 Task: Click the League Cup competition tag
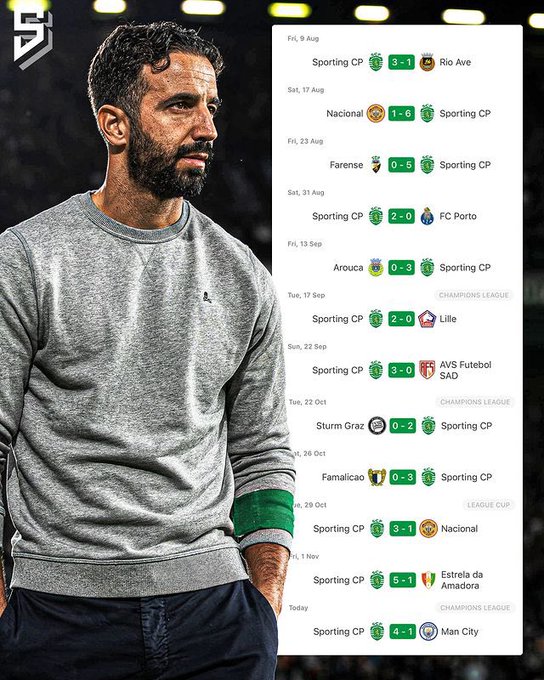[489, 505]
